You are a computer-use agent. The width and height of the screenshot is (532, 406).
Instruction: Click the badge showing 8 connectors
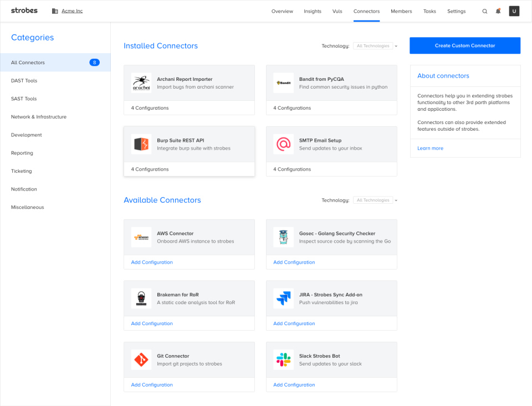[94, 63]
